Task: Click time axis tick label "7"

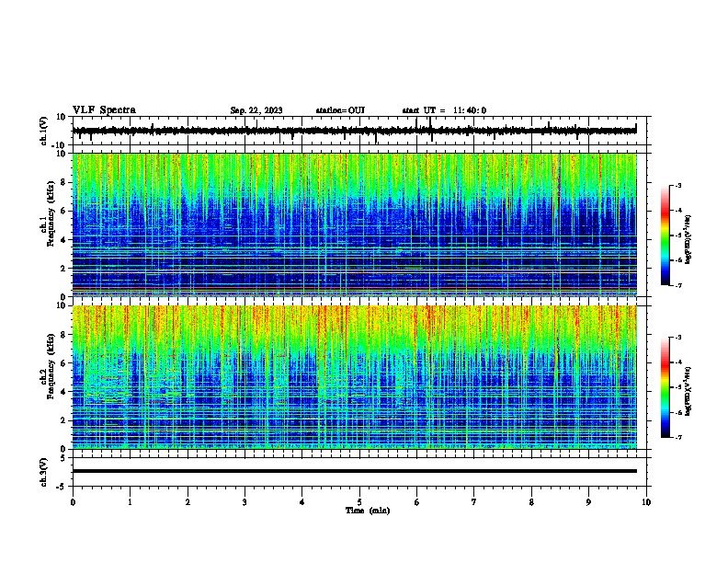Action: point(474,502)
